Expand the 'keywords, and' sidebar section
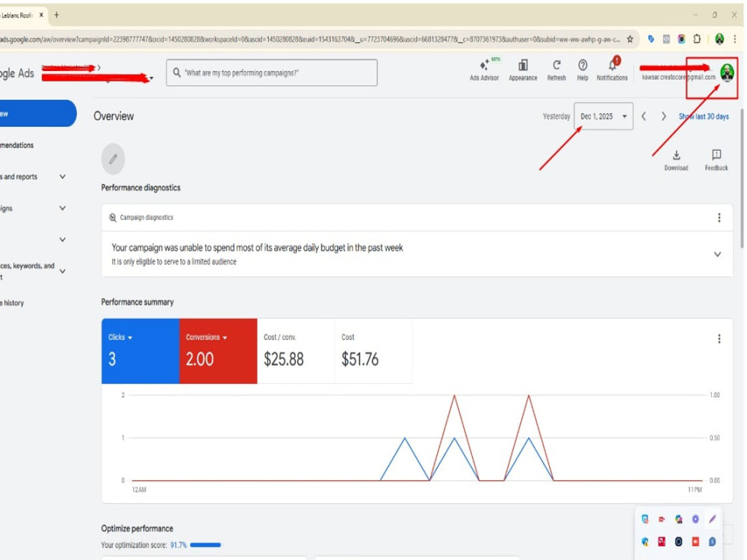The width and height of the screenshot is (747, 560). pyautogui.click(x=63, y=271)
